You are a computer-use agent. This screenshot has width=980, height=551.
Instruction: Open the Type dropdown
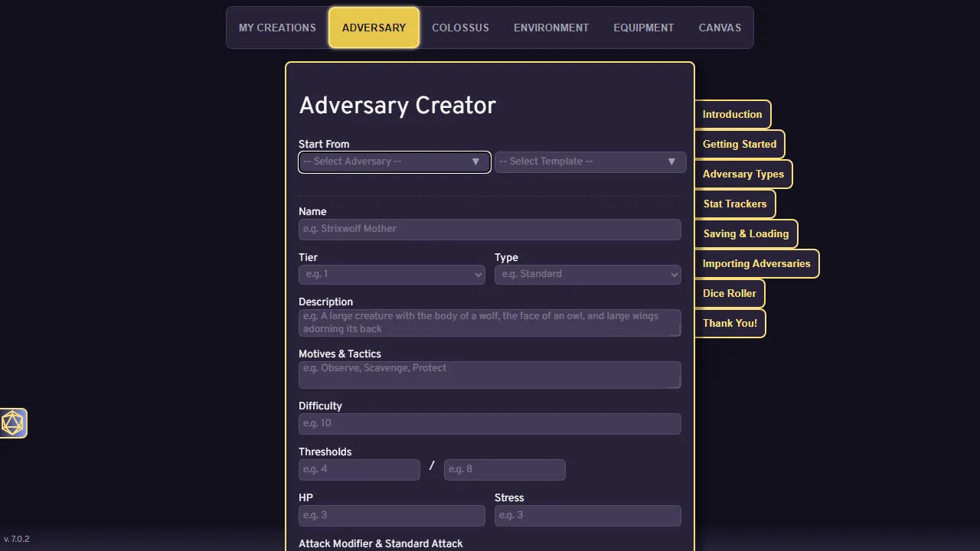point(587,274)
